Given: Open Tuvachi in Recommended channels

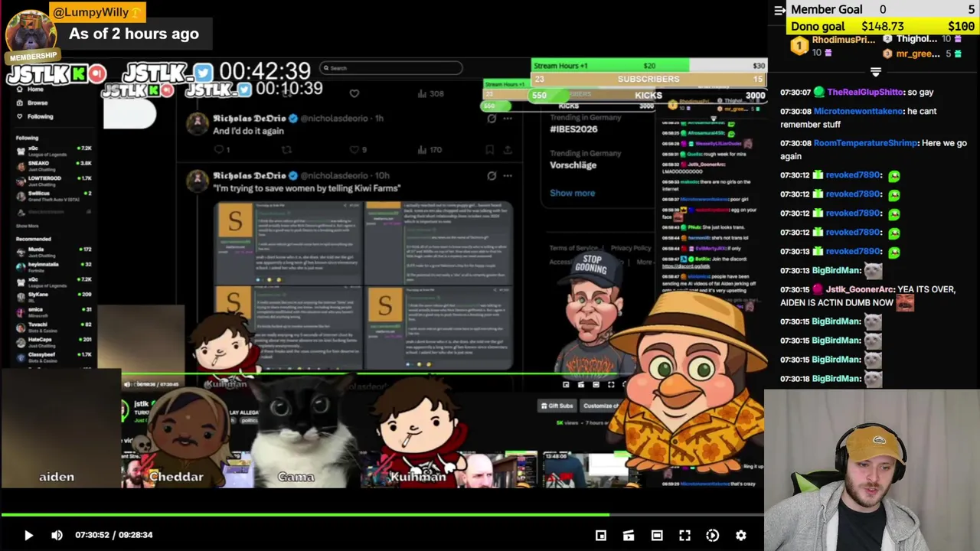Looking at the screenshot, I should click(54, 327).
